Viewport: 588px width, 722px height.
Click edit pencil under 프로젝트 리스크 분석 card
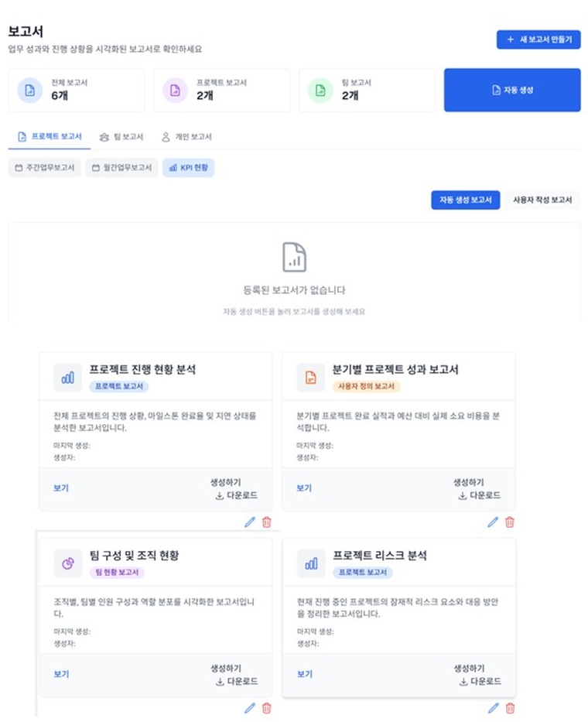(x=493, y=707)
